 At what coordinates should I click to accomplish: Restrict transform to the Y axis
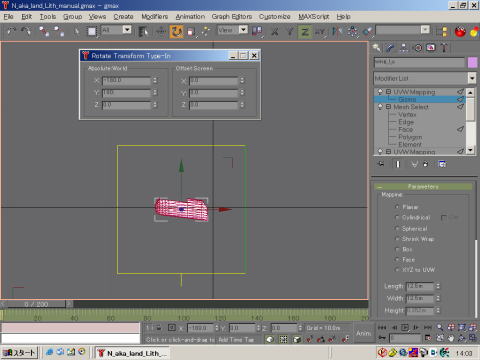[290, 32]
